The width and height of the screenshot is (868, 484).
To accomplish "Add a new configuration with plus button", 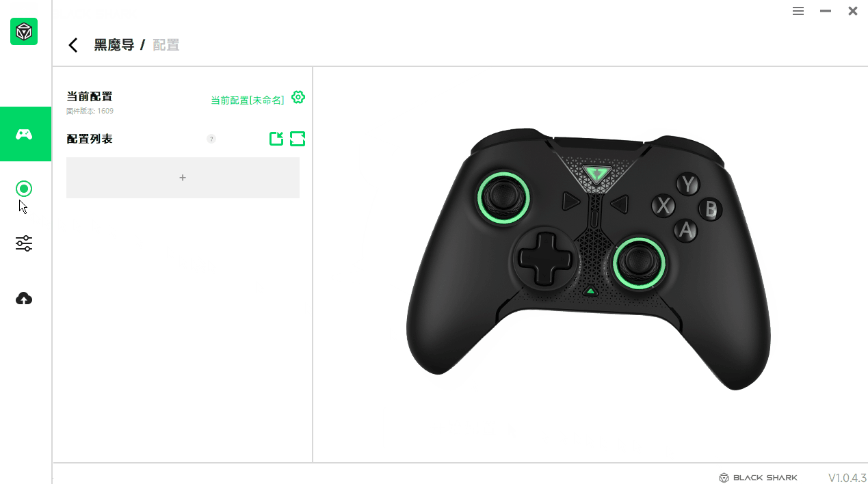I will click(183, 178).
